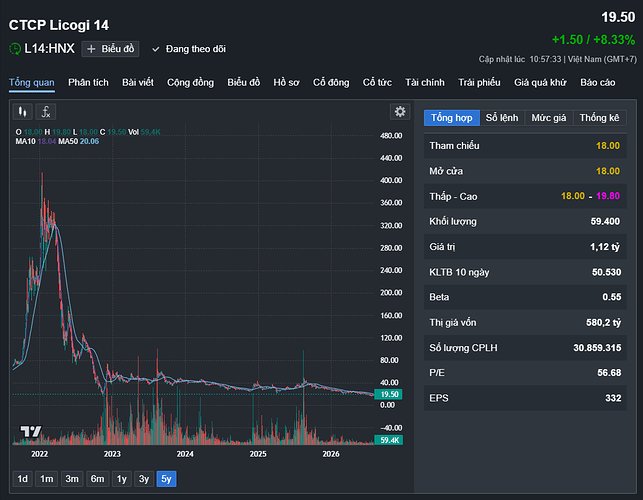Open the Bài viết tab

(138, 83)
